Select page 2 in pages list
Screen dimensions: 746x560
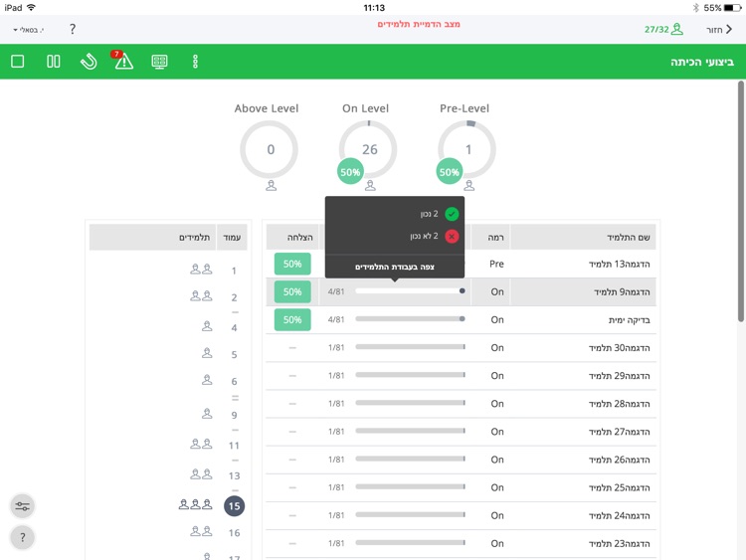[234, 297]
